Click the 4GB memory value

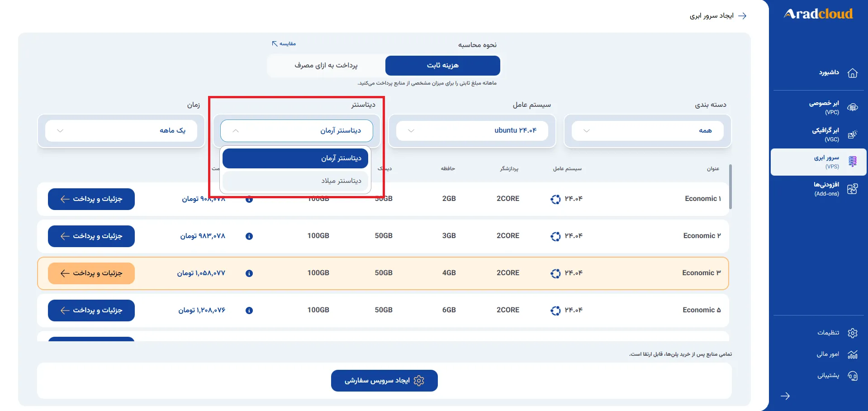pyautogui.click(x=449, y=273)
